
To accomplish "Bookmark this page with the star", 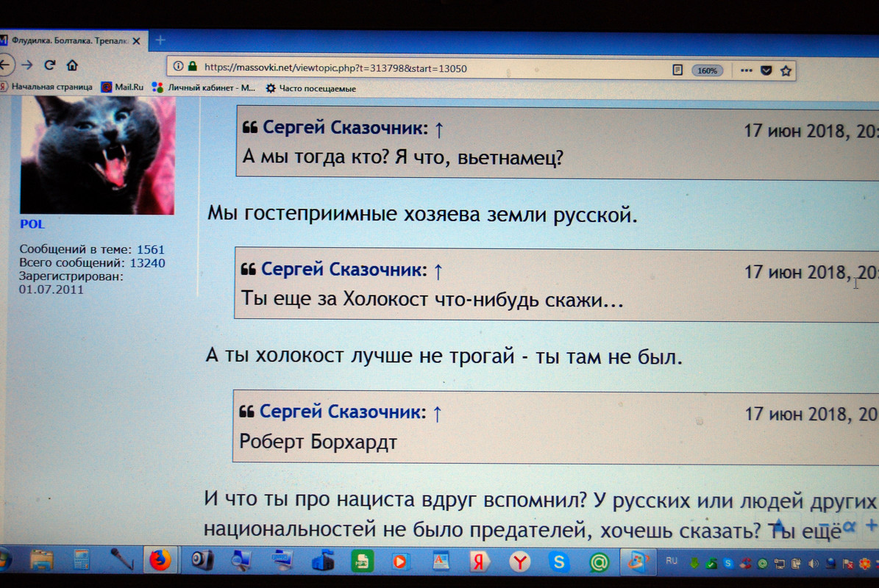I will (786, 71).
